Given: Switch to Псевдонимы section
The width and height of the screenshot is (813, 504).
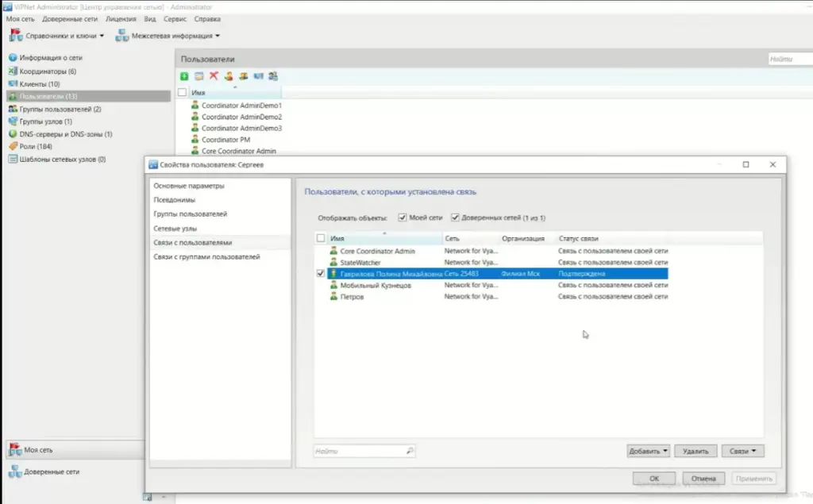Looking at the screenshot, I should pos(174,200).
